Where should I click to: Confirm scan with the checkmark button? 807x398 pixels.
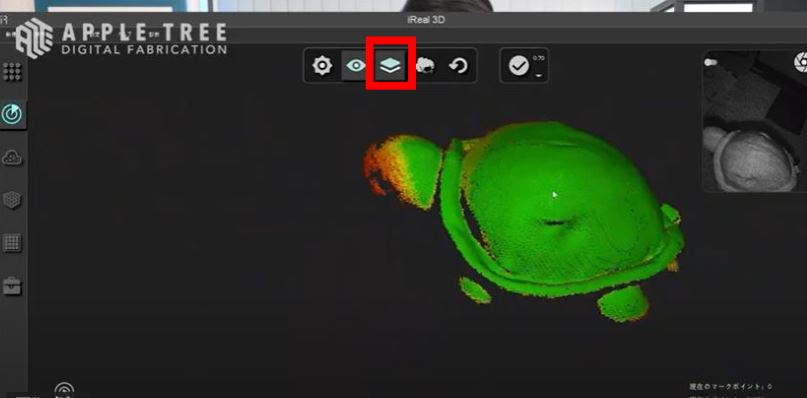519,66
